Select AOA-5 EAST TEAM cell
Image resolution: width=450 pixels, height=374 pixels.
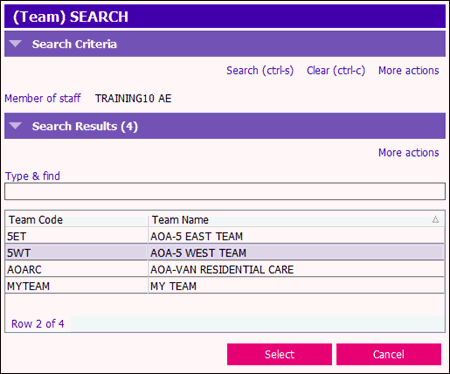[296, 236]
